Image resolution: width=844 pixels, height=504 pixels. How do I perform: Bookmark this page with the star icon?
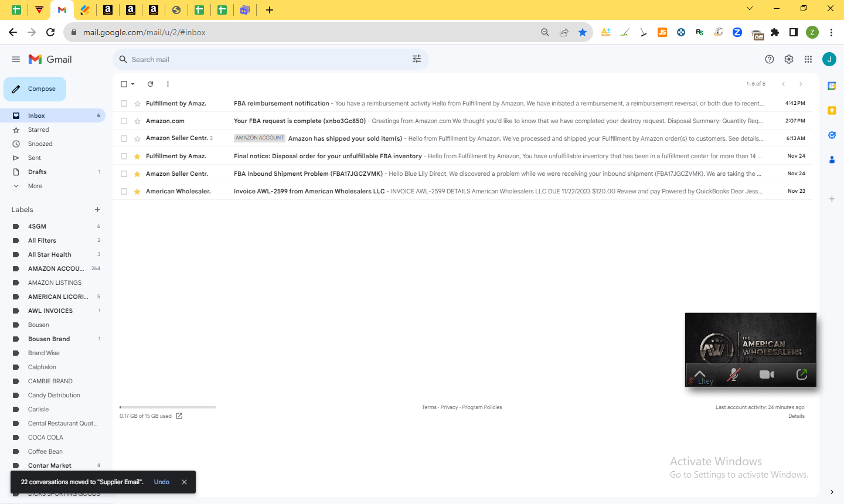583,32
